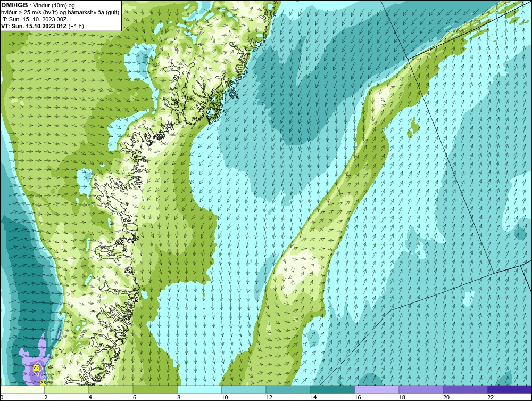Select the 8-10 m/s light cyan swatch

[x=199, y=389]
